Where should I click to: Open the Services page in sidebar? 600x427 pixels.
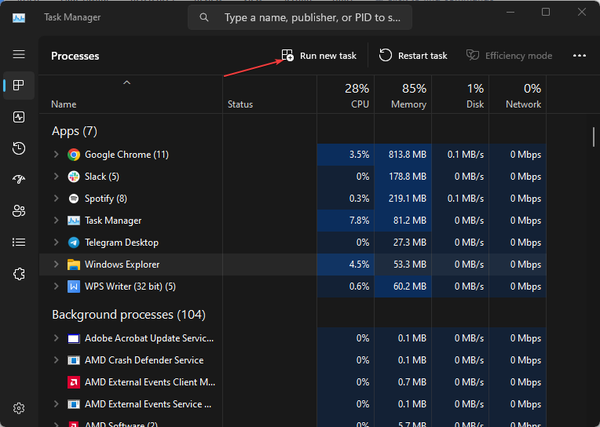pos(19,272)
